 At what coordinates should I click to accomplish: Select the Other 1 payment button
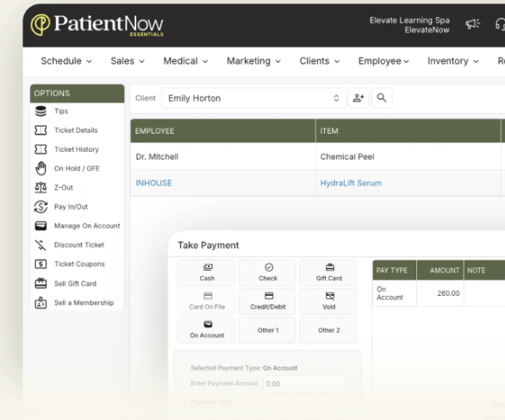pos(267,329)
